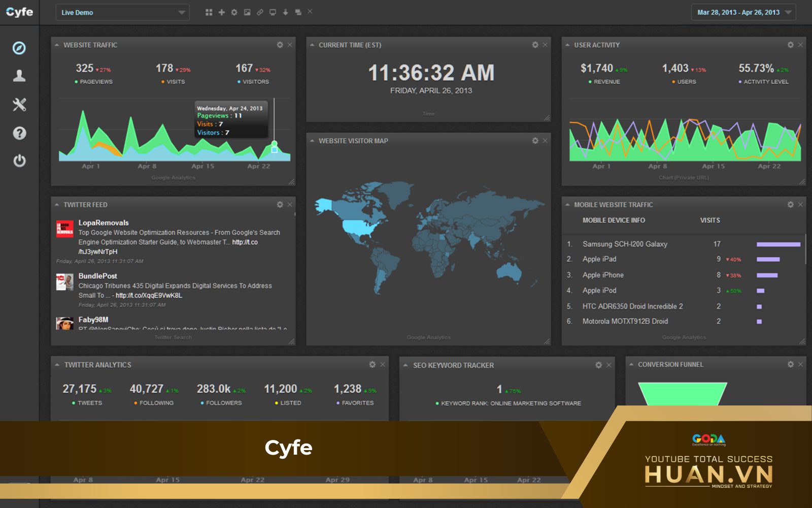The width and height of the screenshot is (812, 508).
Task: Remove the Website Traffic widget
Action: 290,45
